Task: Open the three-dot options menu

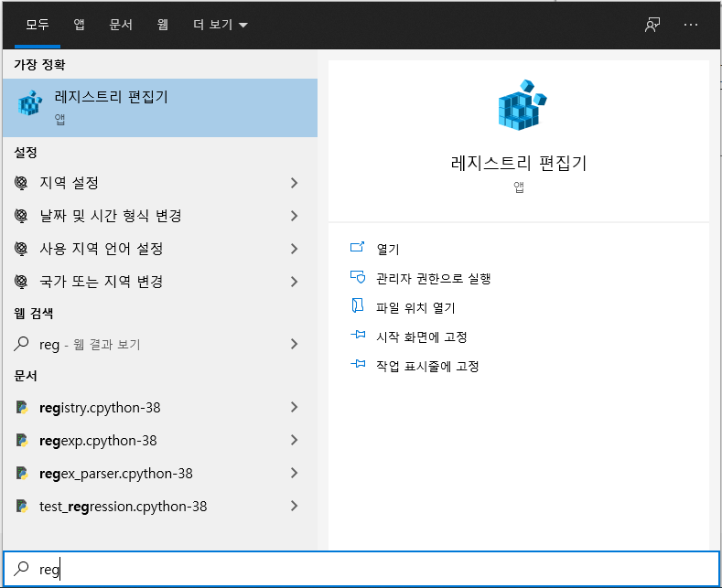Action: coord(691,25)
